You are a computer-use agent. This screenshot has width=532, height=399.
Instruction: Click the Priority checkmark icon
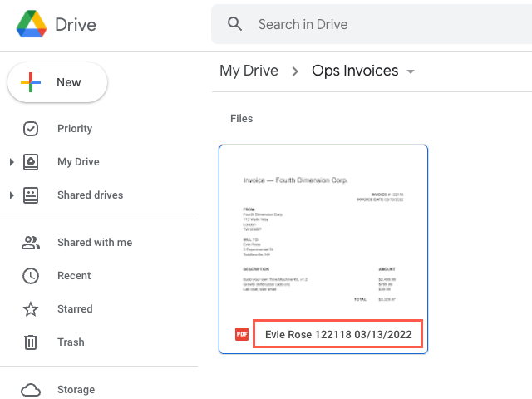(31, 129)
